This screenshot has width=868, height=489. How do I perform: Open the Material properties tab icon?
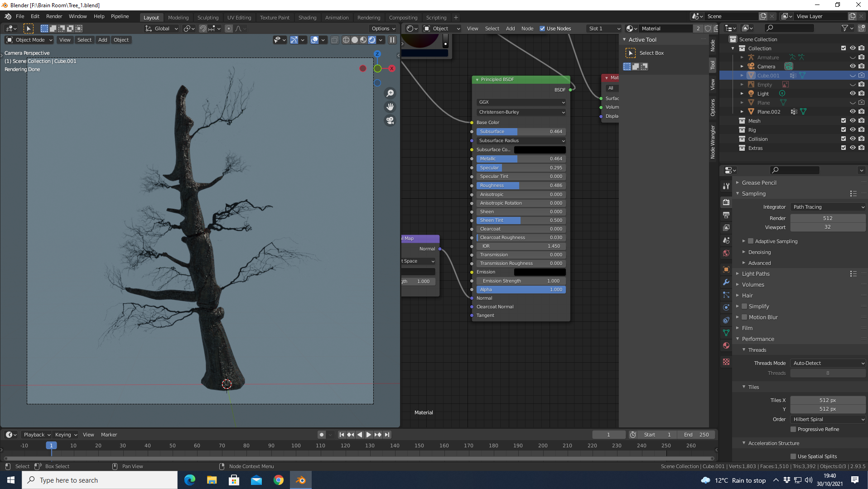point(726,345)
